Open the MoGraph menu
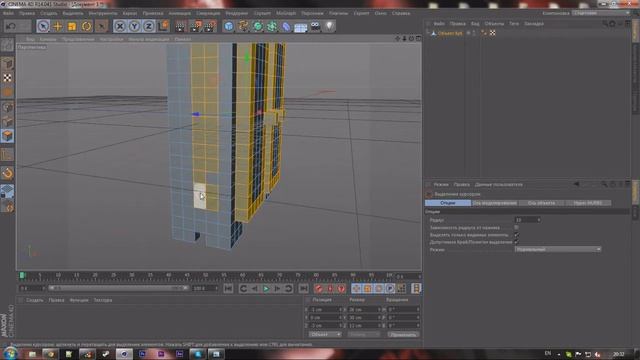Screen dimensions: 640x360 (x=286, y=13)
